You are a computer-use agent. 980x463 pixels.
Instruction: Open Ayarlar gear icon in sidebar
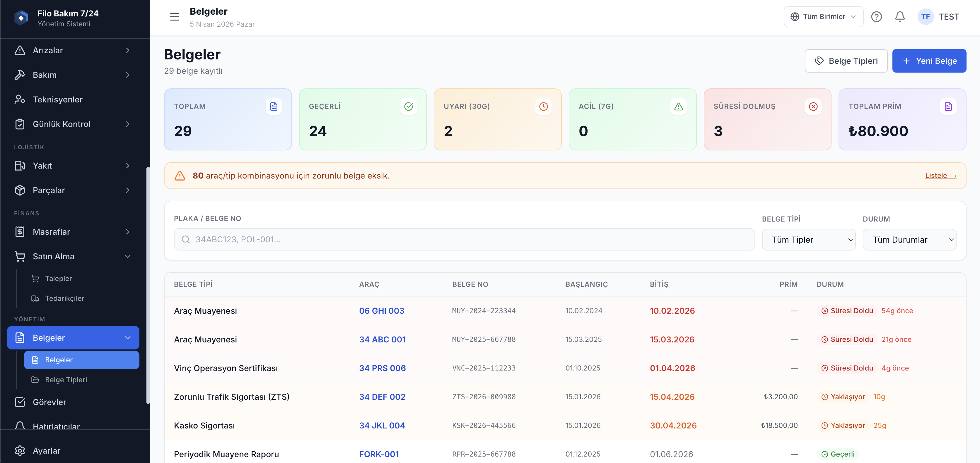click(20, 450)
